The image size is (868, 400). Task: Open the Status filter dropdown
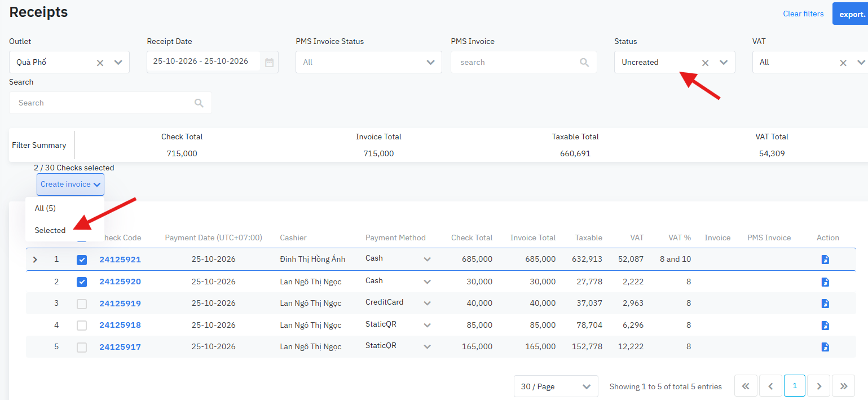click(x=724, y=63)
